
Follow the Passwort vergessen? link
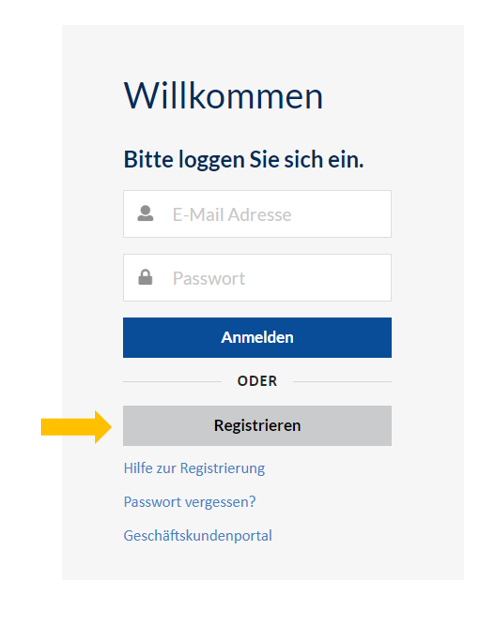(190, 502)
